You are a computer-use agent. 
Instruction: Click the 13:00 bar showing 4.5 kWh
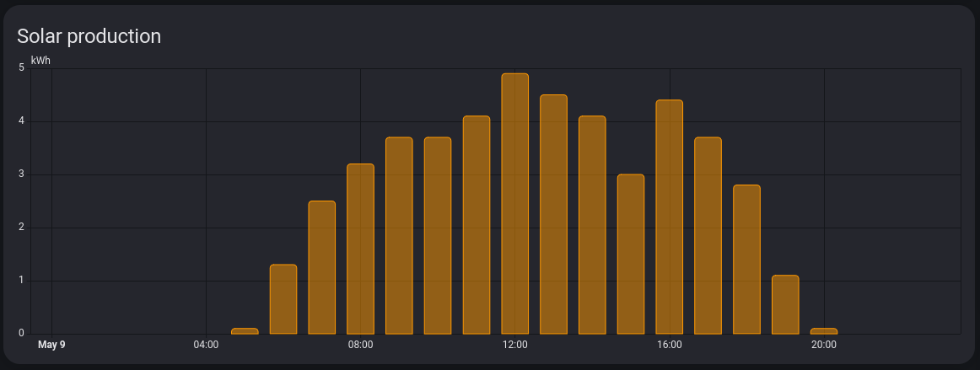tap(553, 214)
